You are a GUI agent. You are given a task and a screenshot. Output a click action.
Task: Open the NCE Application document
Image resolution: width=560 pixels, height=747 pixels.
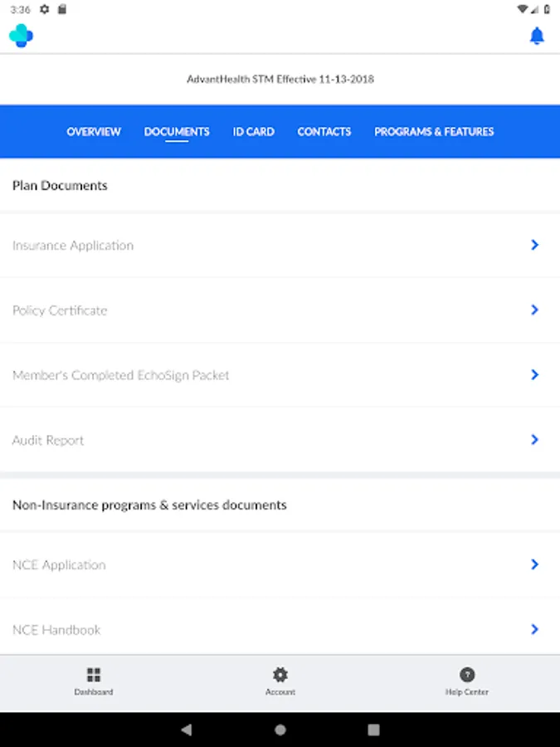[x=59, y=564]
